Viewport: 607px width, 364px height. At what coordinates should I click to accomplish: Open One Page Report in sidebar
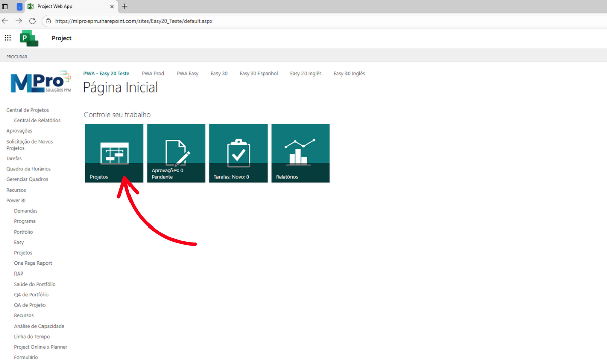click(x=33, y=263)
